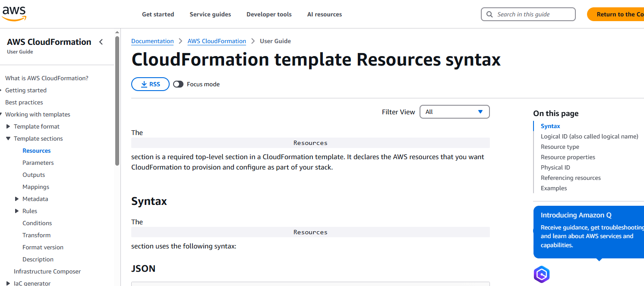Select Outputs in the sidebar
Image resolution: width=644 pixels, height=286 pixels.
tap(34, 175)
